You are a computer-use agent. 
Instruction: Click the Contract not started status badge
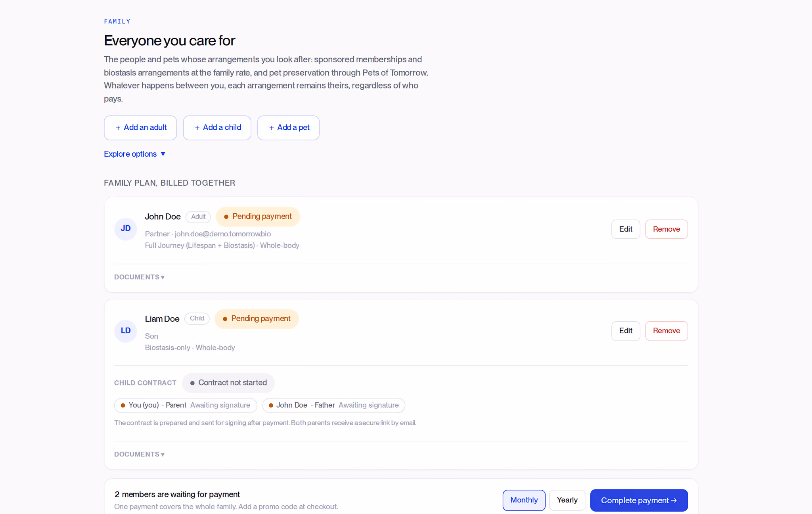[x=228, y=383]
